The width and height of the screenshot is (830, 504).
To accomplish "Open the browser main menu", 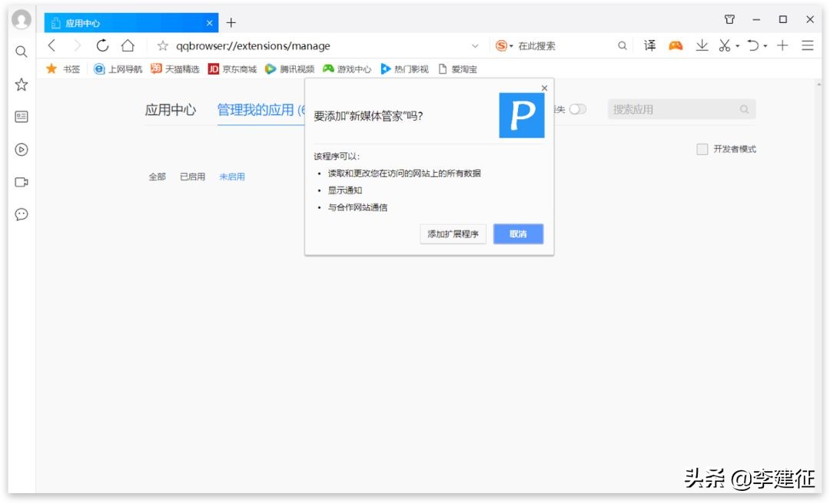I will click(808, 45).
